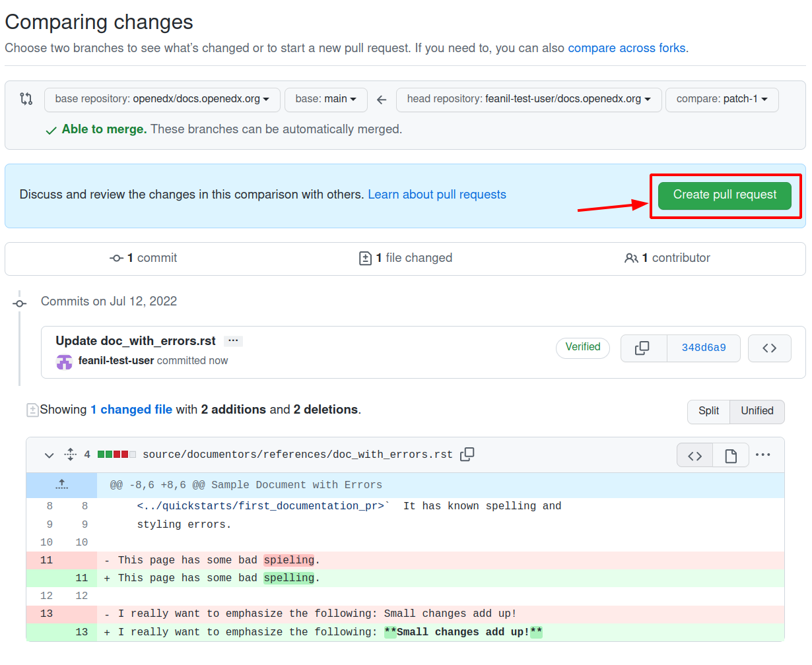Open the compare: patch-1 branch dropdown
This screenshot has height=665, width=812.
tap(722, 100)
